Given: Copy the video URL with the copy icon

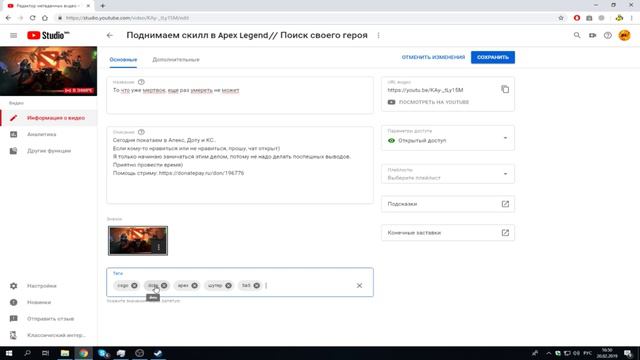Looking at the screenshot, I should pyautogui.click(x=505, y=89).
